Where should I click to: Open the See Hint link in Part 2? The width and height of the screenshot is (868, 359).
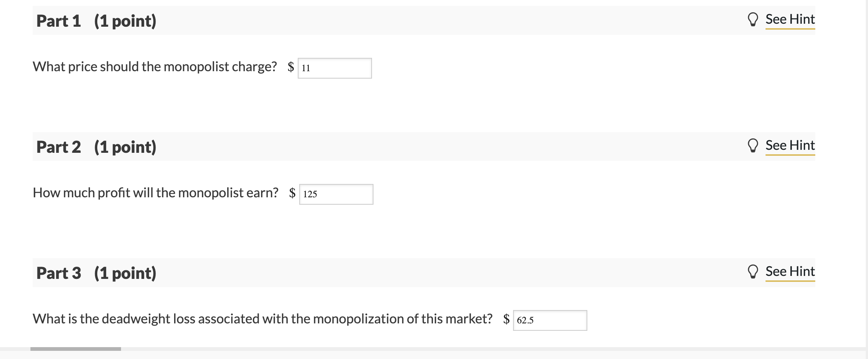coord(790,145)
